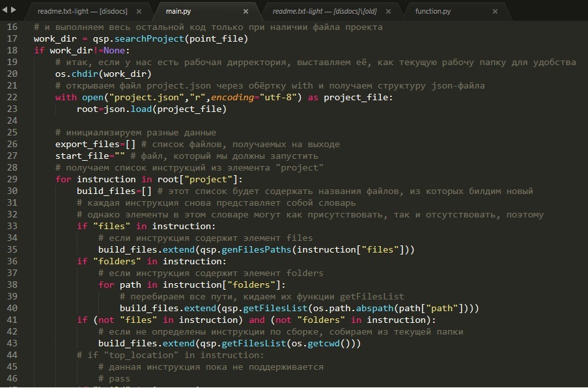Close the first readme.txt-light — [disdocs] tab
Screen dimensions: 588x388
pyautogui.click(x=139, y=12)
